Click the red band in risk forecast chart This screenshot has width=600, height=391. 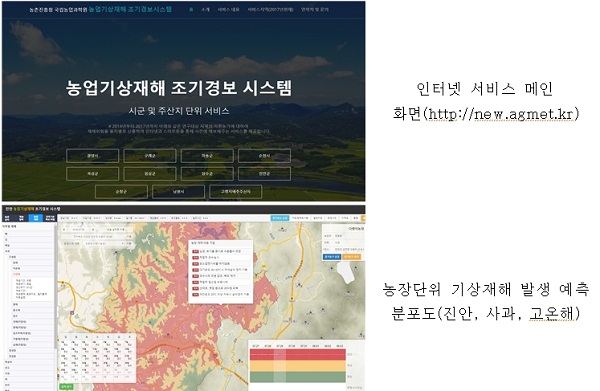click(x=298, y=354)
